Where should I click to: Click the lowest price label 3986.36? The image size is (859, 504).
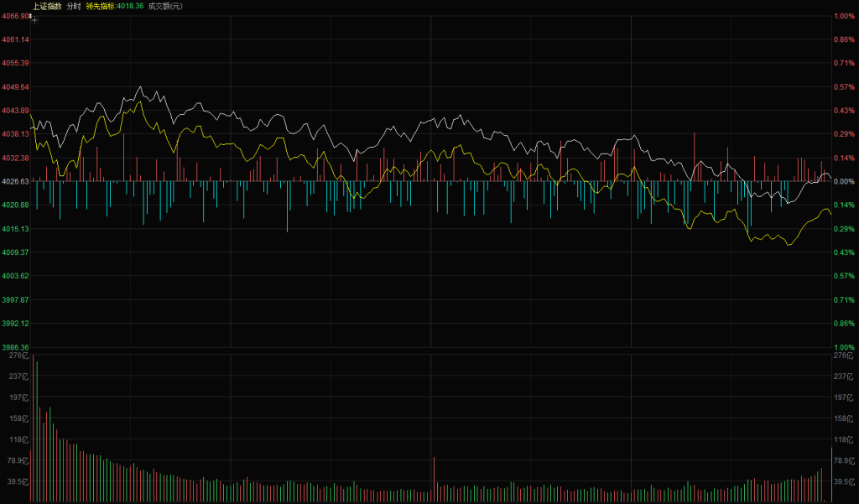[15, 347]
